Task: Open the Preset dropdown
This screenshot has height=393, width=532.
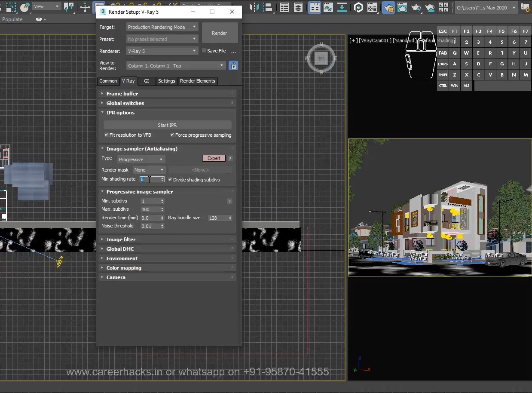Action: click(x=162, y=39)
